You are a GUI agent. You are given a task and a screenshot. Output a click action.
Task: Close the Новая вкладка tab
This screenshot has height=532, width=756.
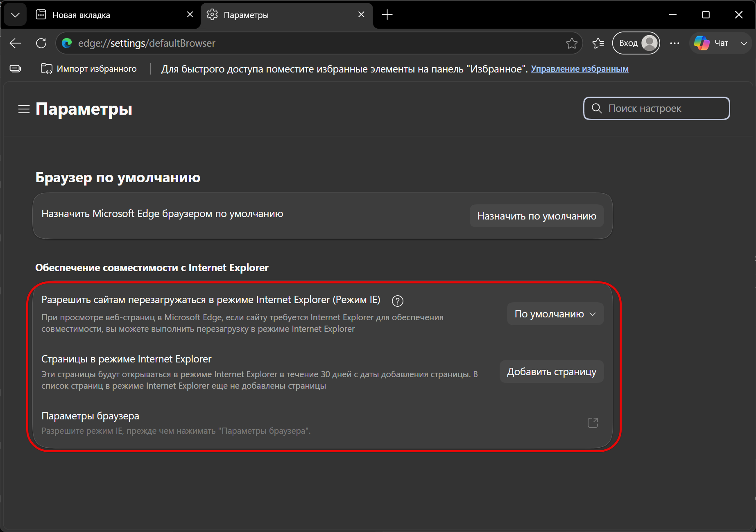point(190,15)
